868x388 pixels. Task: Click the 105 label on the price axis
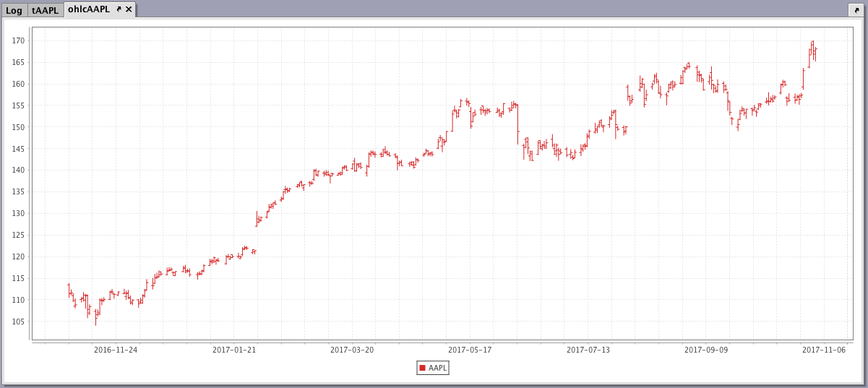[x=19, y=322]
